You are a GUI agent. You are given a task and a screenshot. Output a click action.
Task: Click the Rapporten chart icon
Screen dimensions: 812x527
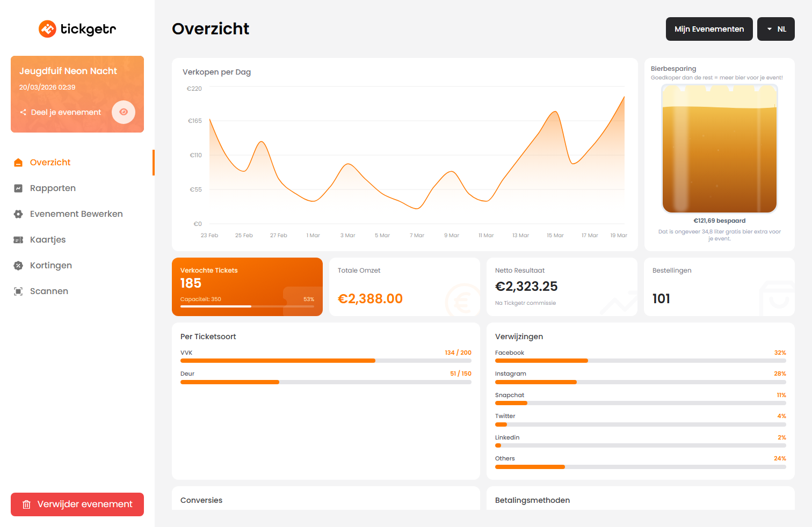point(18,188)
